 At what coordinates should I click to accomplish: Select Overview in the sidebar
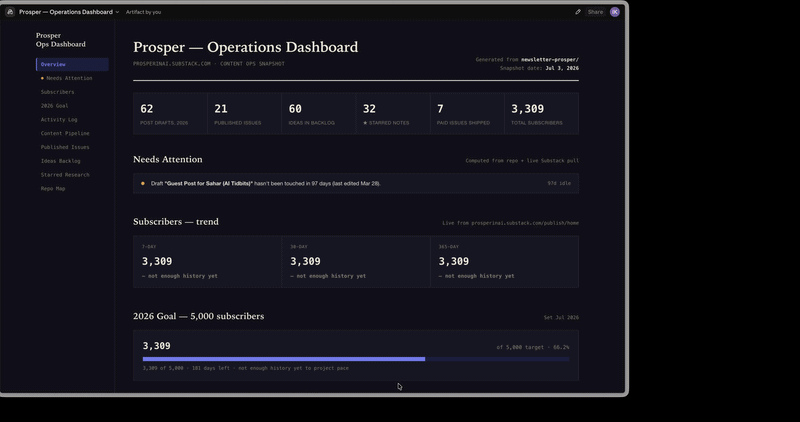72,64
